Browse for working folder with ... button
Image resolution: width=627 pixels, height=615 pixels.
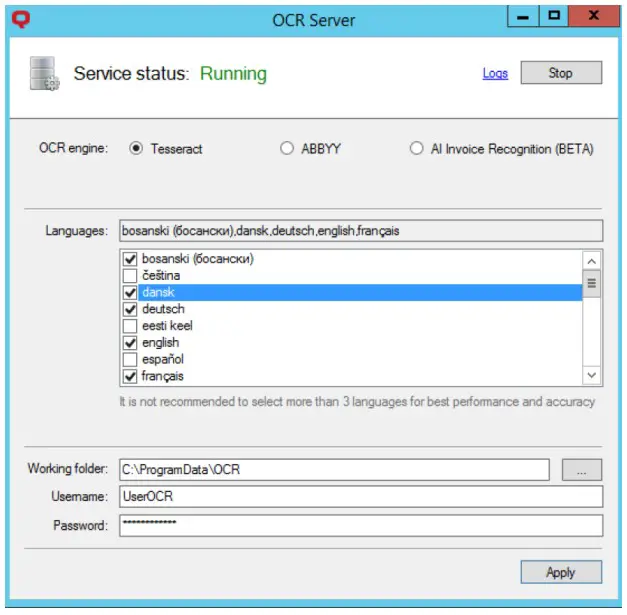[582, 470]
